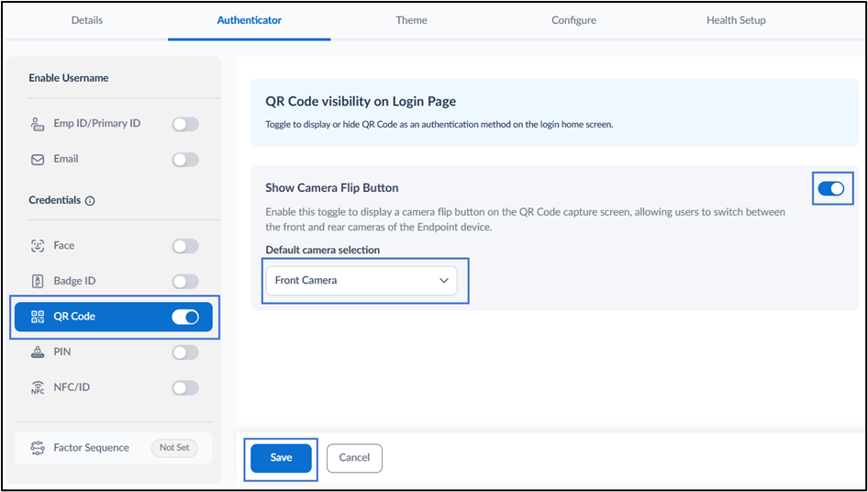Click the Front Camera dropdown chevron
This screenshot has height=492, width=868.
[443, 281]
